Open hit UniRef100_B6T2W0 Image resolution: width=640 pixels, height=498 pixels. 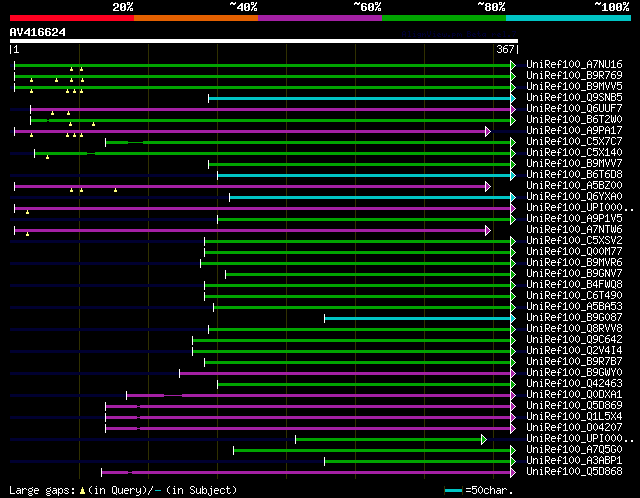[574, 120]
